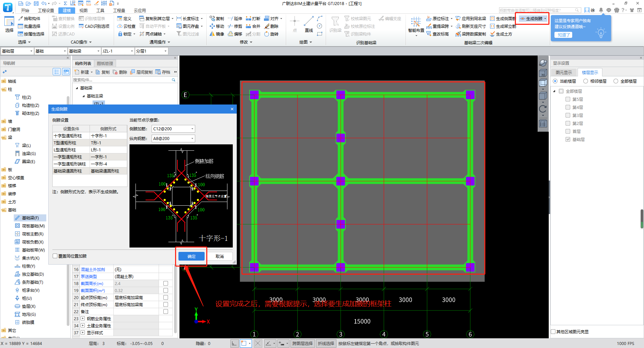Viewport: 644px width, 348px height.
Task: Click the 打断 break tool
Action: pos(253,18)
